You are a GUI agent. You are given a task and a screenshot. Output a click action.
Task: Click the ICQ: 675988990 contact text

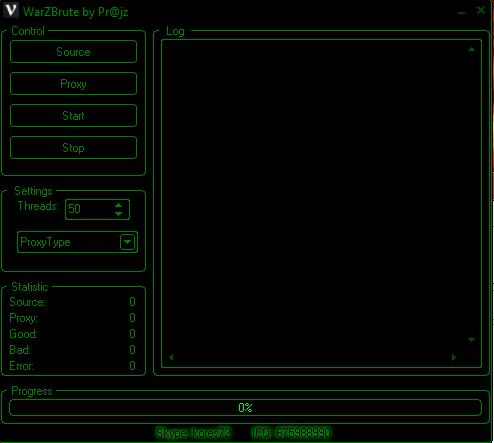tap(291, 433)
